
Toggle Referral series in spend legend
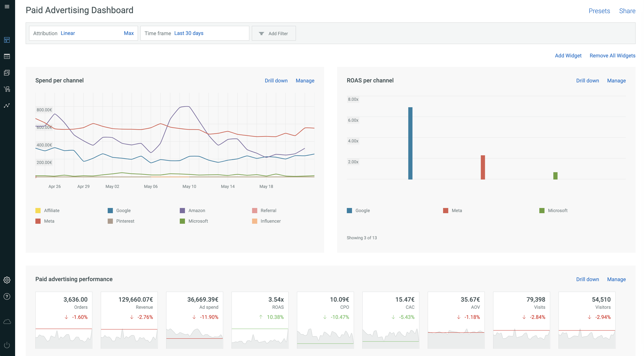(x=264, y=211)
